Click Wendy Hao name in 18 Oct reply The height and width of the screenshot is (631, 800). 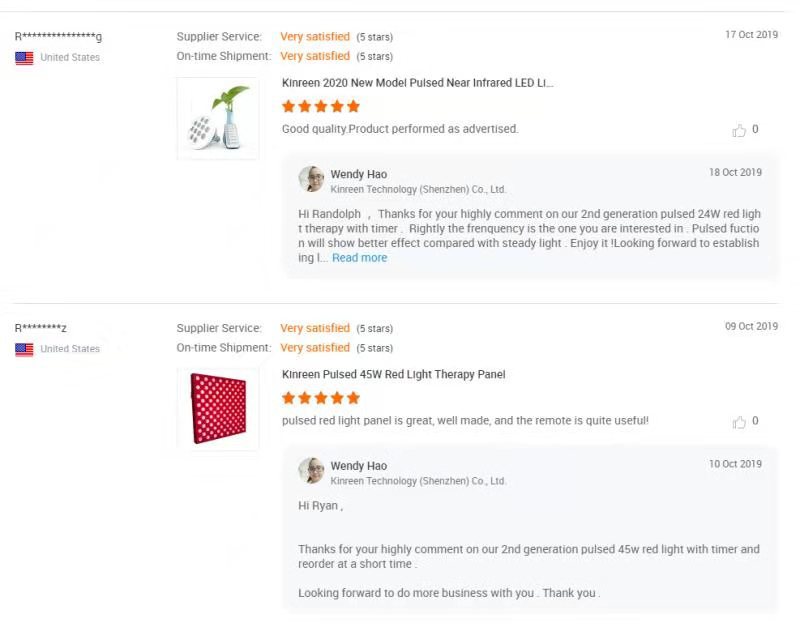358,174
